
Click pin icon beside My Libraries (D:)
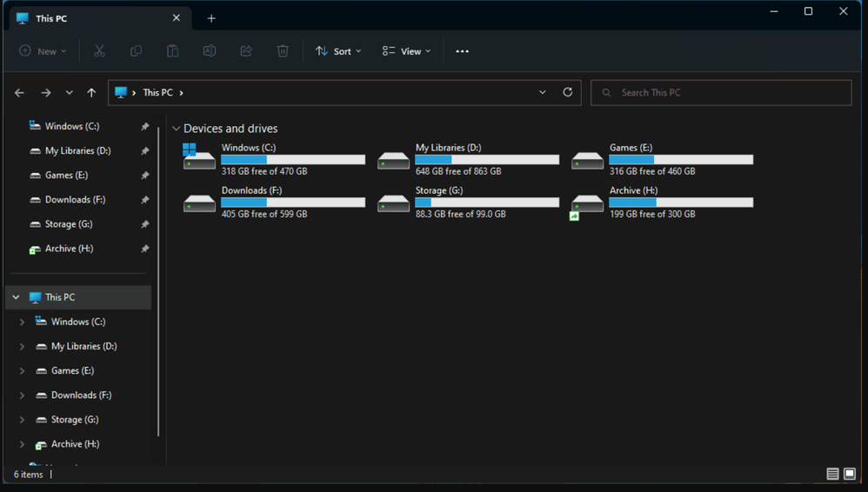pyautogui.click(x=145, y=150)
